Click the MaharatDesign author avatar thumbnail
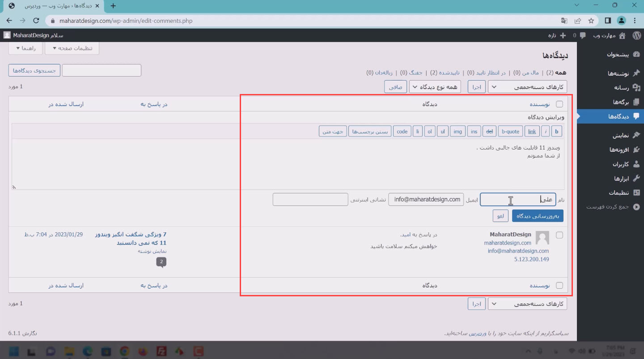The height and width of the screenshot is (359, 644). click(x=542, y=238)
